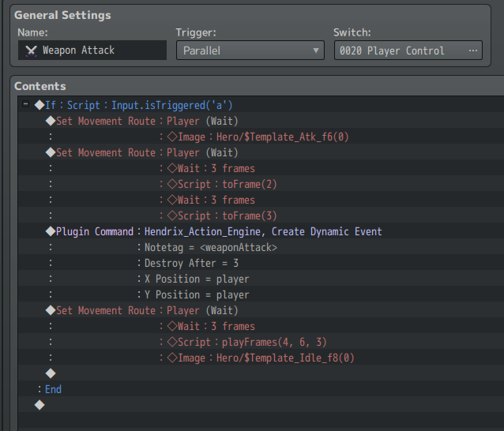The width and height of the screenshot is (504, 431).
Task: Click the last empty diamond command slot
Action: coord(39,405)
